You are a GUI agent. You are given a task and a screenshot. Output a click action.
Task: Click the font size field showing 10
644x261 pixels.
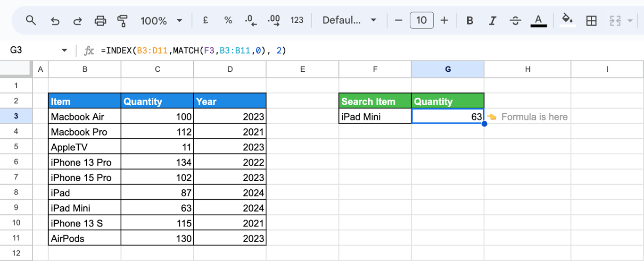421,20
